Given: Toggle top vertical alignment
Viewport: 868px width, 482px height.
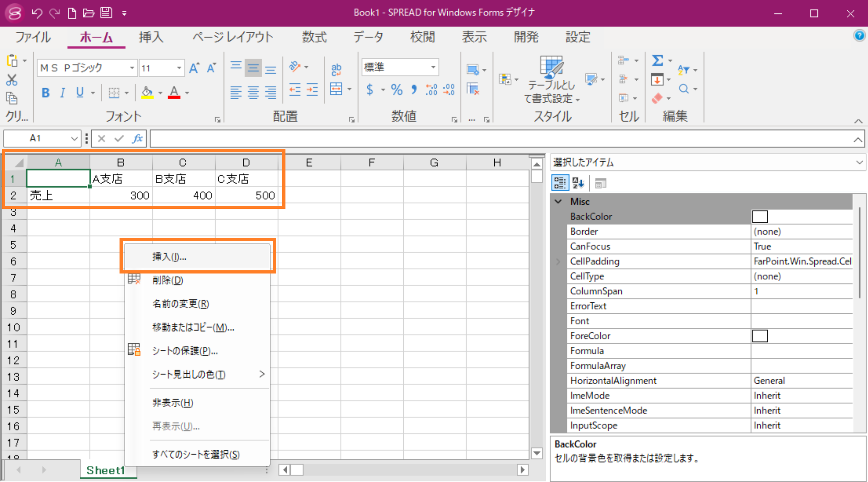Looking at the screenshot, I should pyautogui.click(x=236, y=68).
